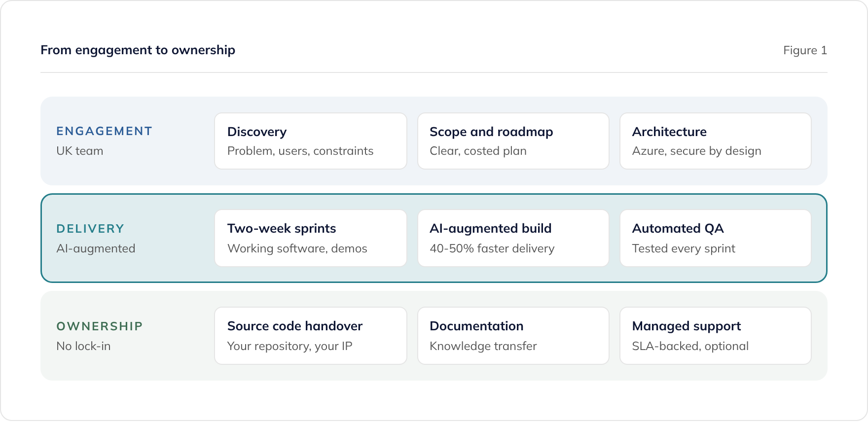This screenshot has width=868, height=422.
Task: Click the Discovery card
Action: tap(311, 141)
